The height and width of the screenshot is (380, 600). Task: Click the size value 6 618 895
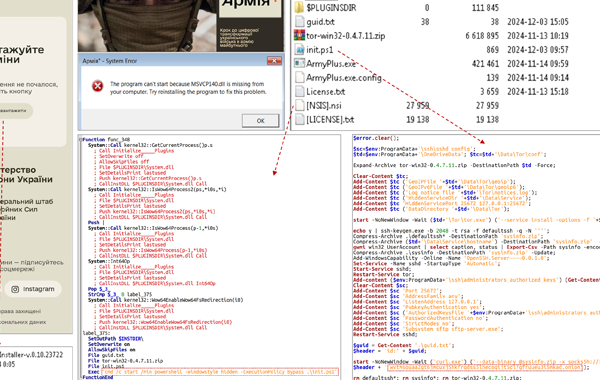(482, 36)
